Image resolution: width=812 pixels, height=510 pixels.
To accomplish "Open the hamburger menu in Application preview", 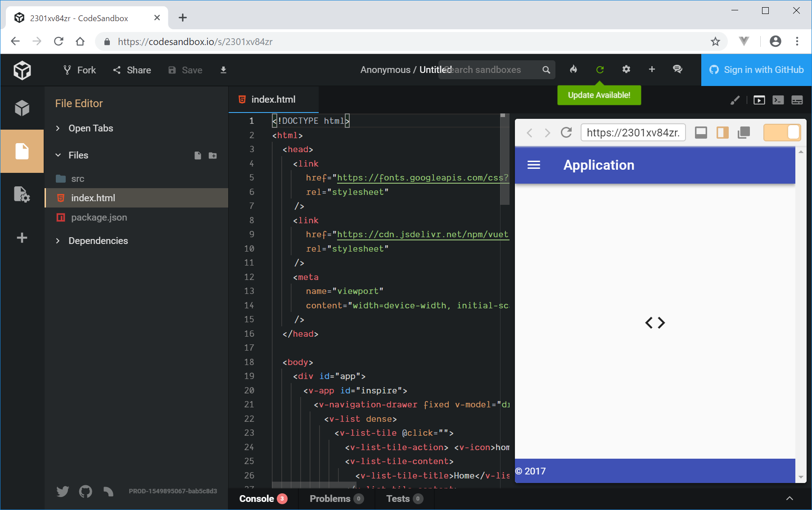I will [534, 165].
